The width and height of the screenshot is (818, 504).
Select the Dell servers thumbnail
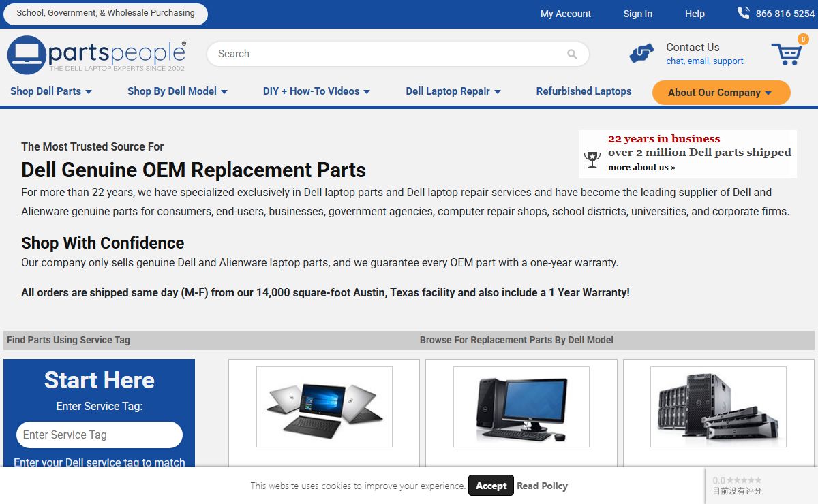coord(718,407)
